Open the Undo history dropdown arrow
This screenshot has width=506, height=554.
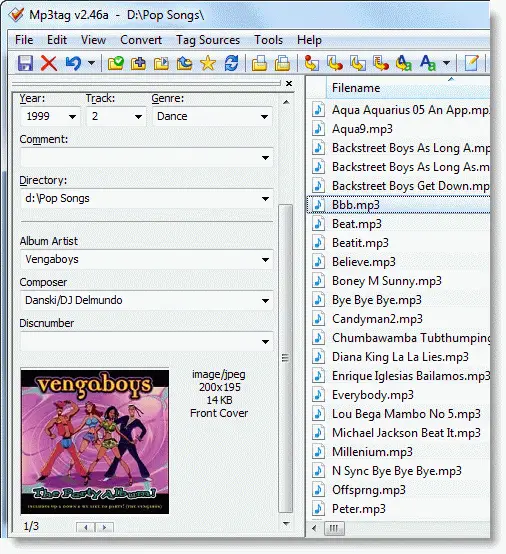(91, 64)
